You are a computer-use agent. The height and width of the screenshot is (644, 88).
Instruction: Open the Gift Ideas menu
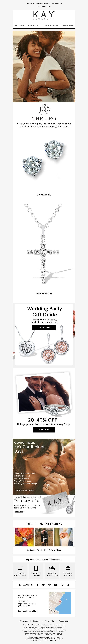pyautogui.click(x=19, y=25)
